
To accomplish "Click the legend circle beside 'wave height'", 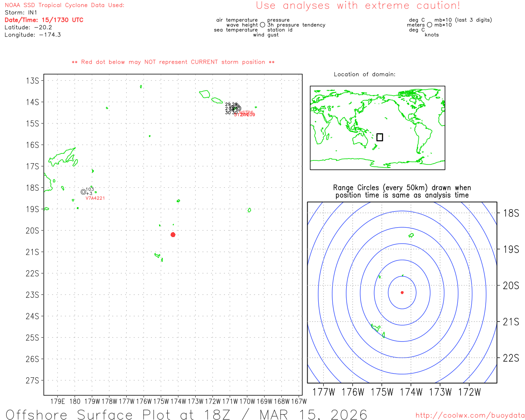I will 262,25.
